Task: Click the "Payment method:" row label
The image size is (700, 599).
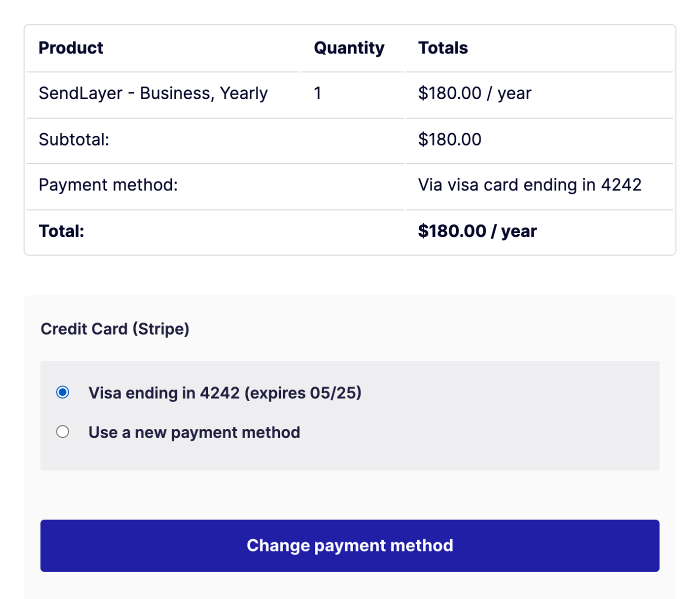Action: coord(107,185)
